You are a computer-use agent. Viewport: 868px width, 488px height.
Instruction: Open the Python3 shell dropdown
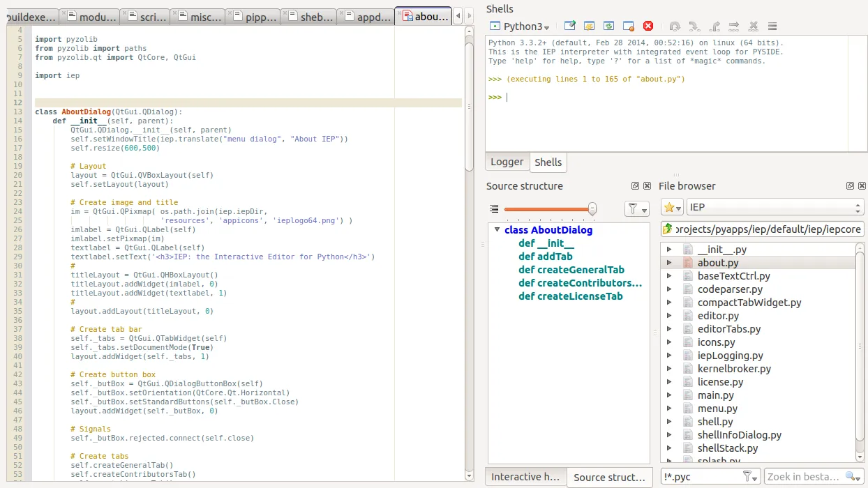519,26
